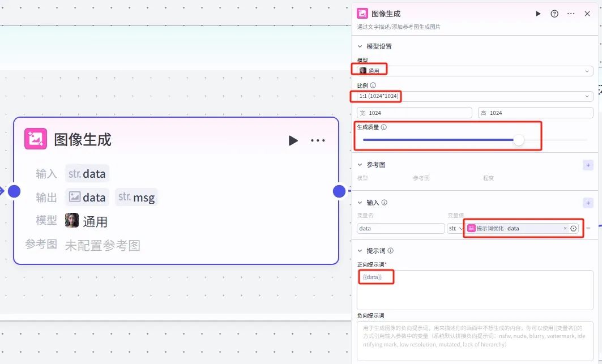Show info tooltip next to 比例

[x=373, y=85]
